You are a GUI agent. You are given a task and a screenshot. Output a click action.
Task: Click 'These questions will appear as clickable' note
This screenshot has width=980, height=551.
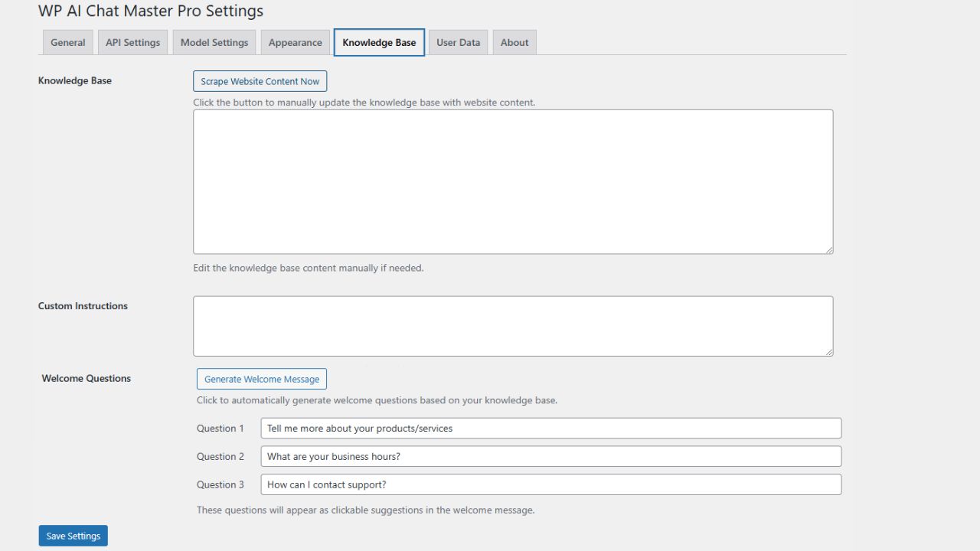[x=366, y=510]
